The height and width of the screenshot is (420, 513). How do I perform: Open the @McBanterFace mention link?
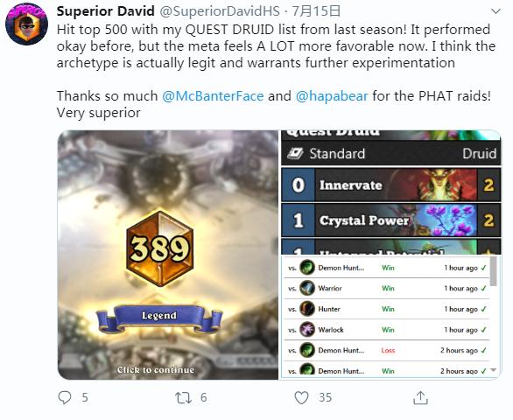pos(213,96)
